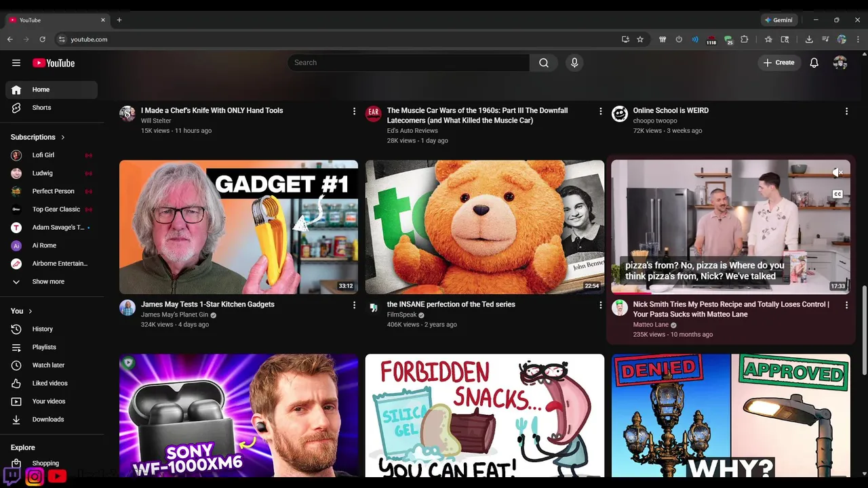Screen dimensions: 868x488
Task: Open History in the sidebar
Action: coord(52,329)
